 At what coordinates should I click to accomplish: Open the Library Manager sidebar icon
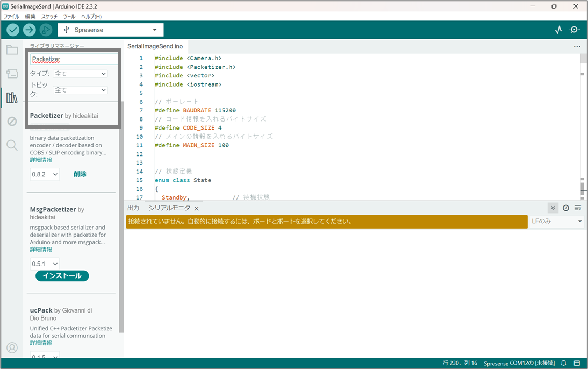[12, 97]
